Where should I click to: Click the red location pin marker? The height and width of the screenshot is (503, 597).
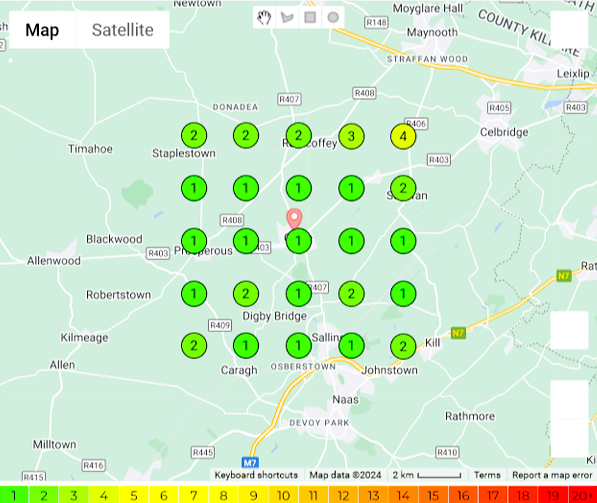pyautogui.click(x=294, y=219)
